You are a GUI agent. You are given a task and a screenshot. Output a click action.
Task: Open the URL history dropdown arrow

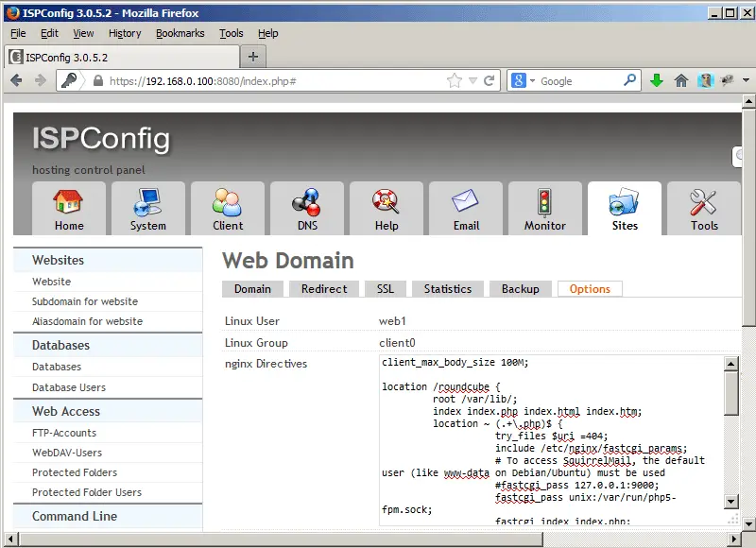click(473, 80)
